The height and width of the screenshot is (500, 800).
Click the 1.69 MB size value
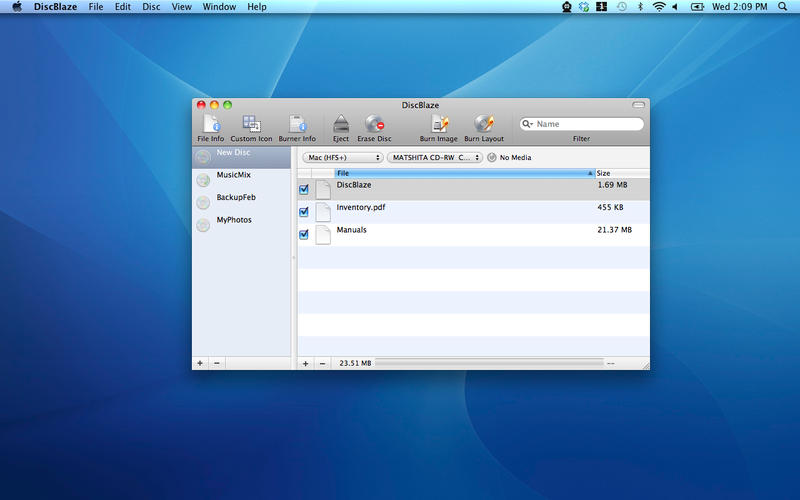[x=612, y=185]
